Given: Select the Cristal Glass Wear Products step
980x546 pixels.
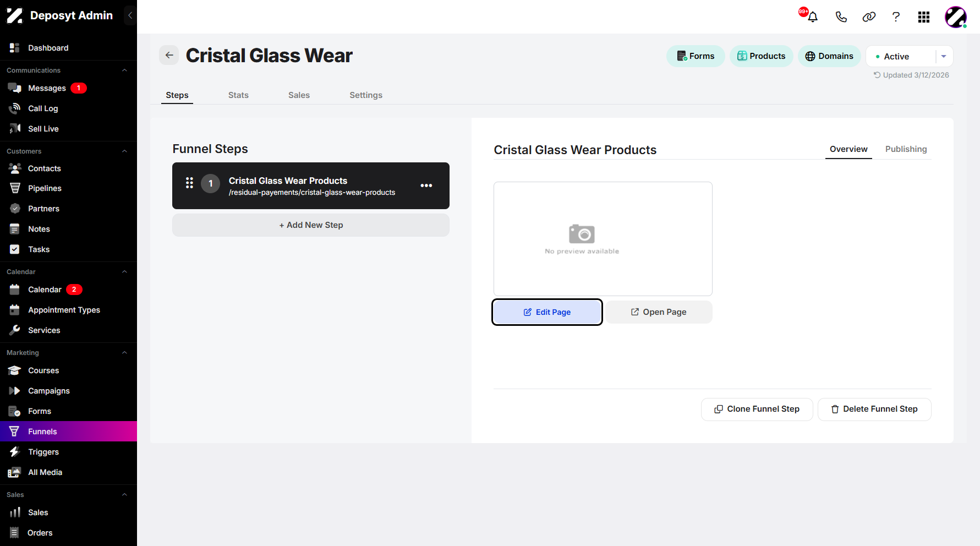Looking at the screenshot, I should [x=311, y=185].
